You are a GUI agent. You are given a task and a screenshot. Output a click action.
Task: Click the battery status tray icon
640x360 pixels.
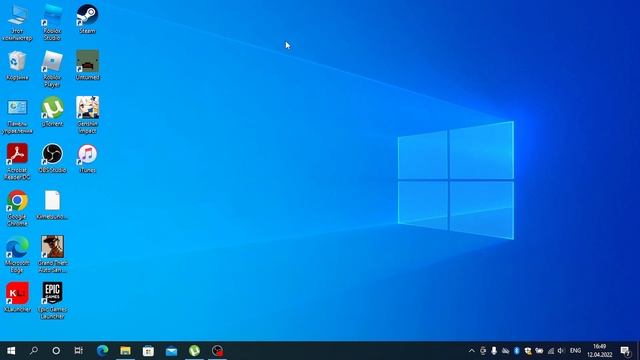[539, 351]
